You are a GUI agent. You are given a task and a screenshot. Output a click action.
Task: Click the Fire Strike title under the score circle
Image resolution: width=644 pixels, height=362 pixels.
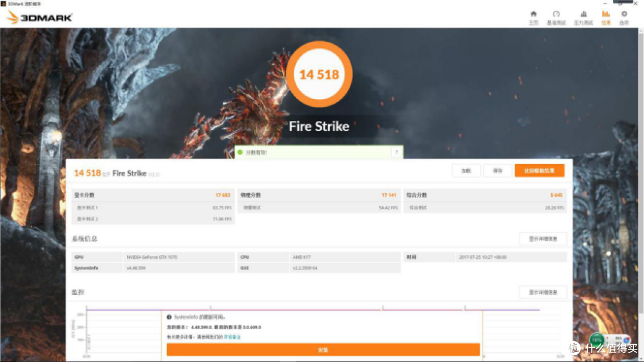tap(319, 126)
